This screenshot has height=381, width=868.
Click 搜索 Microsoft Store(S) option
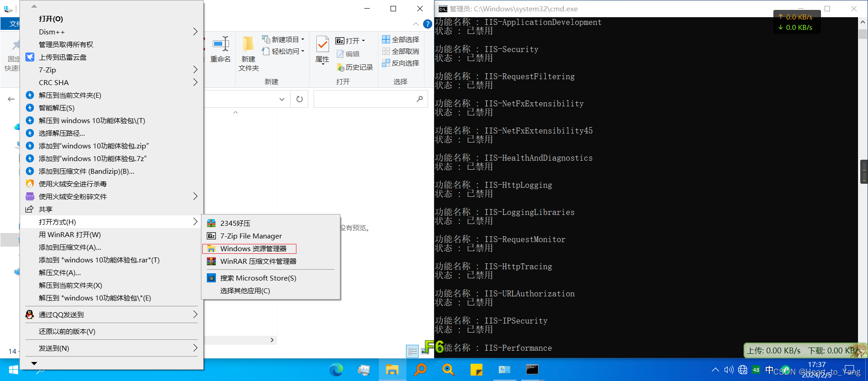258,278
